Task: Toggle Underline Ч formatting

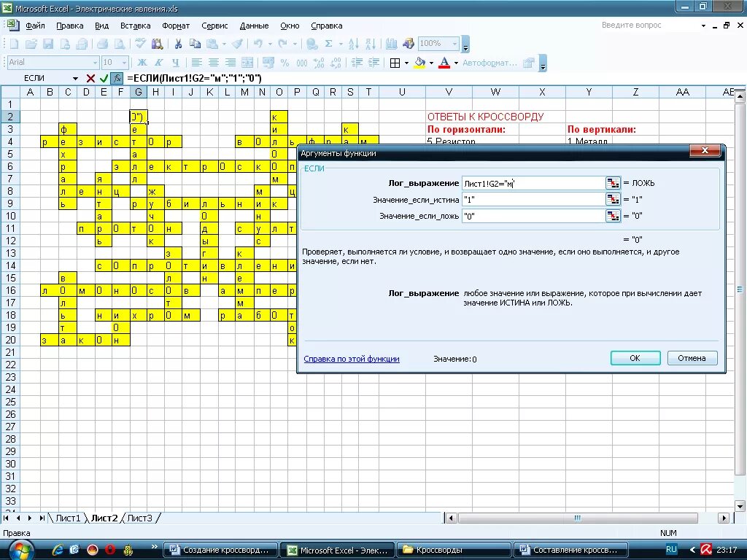Action: point(175,63)
